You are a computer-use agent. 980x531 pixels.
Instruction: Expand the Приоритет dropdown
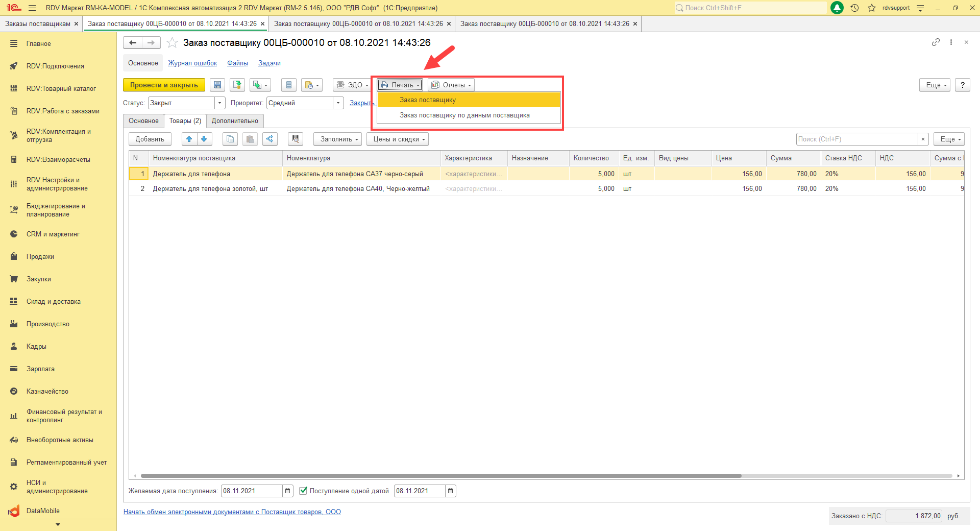click(338, 103)
